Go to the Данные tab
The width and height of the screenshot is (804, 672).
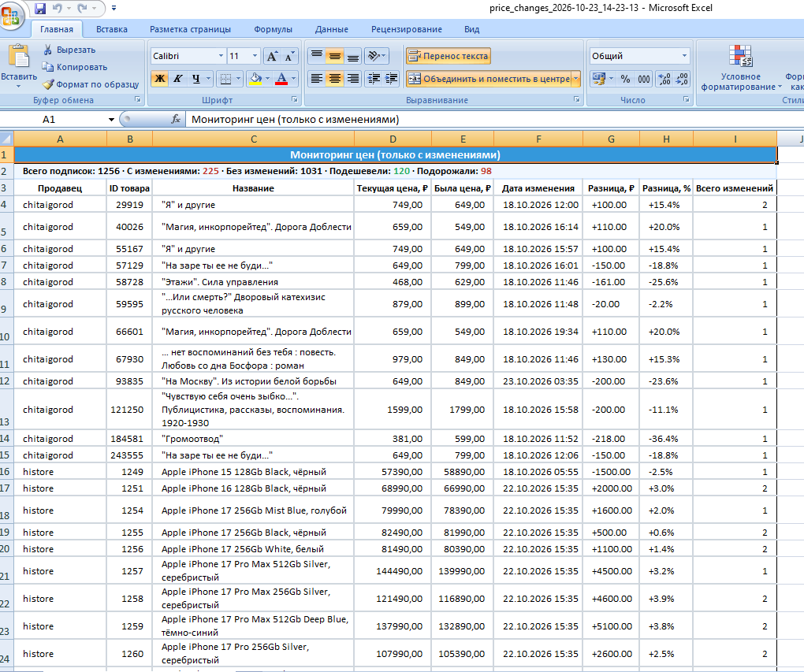click(x=331, y=29)
